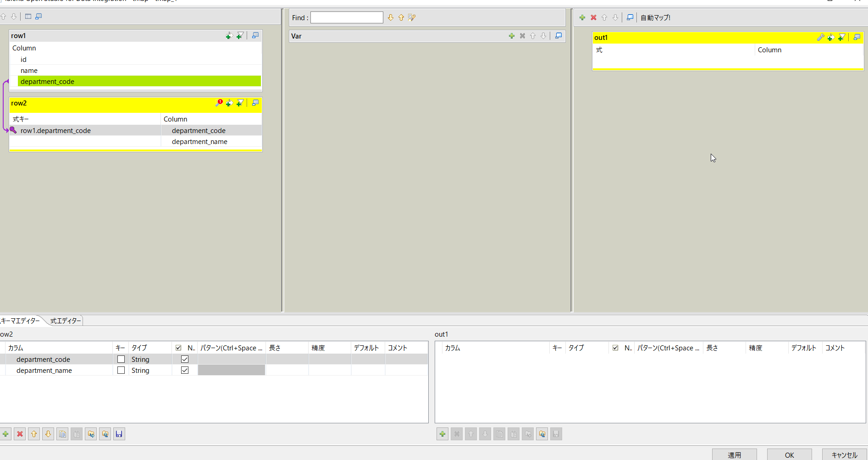The width and height of the screenshot is (868, 460).
Task: Minimize the Var table
Action: coord(558,35)
